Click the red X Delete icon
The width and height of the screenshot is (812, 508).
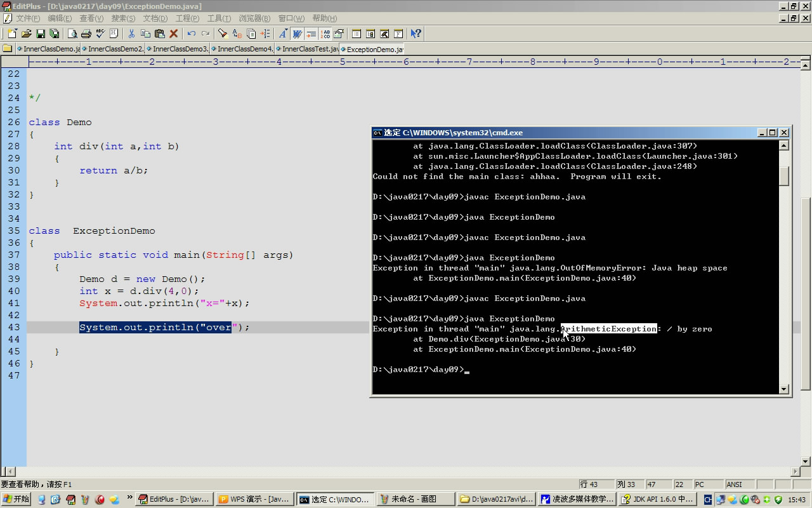coord(173,34)
